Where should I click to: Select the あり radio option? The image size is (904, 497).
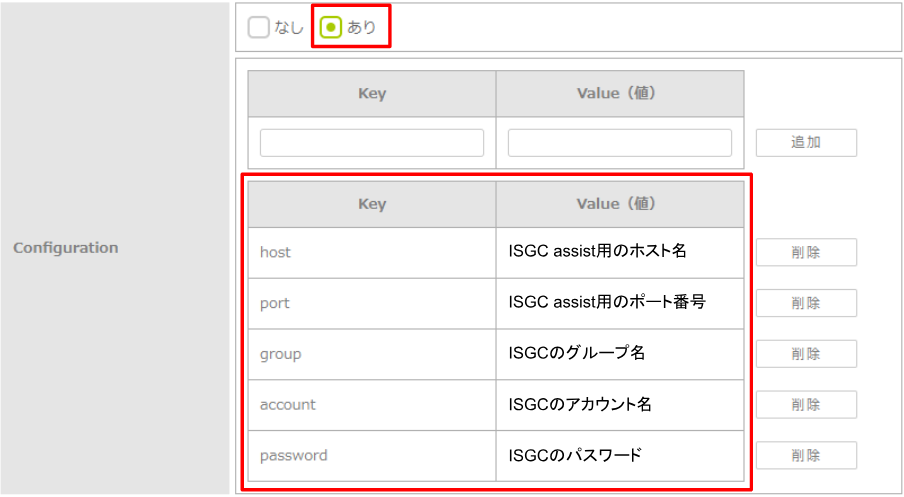(331, 28)
